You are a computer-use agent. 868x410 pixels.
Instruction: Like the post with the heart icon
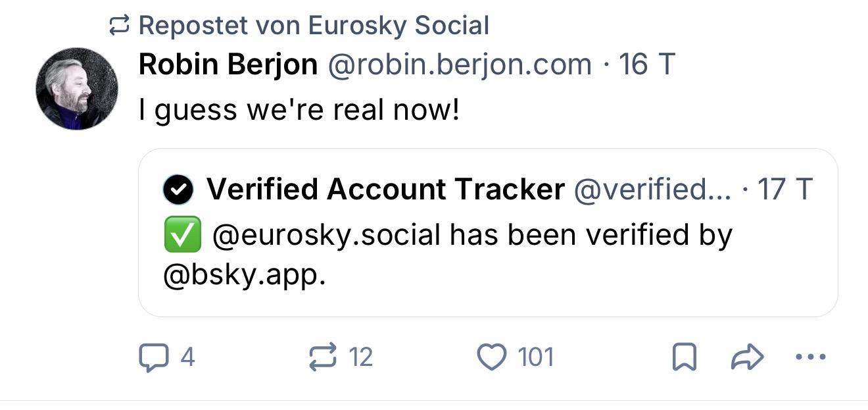(x=491, y=357)
